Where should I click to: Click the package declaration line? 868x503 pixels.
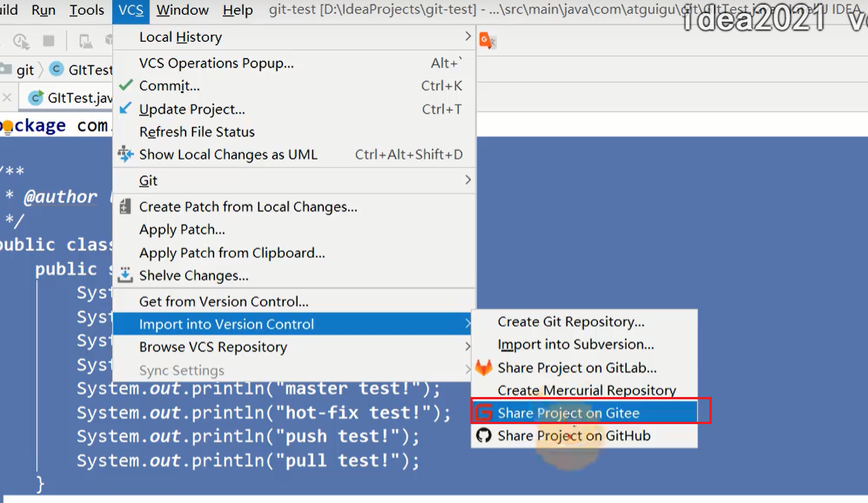coord(56,125)
